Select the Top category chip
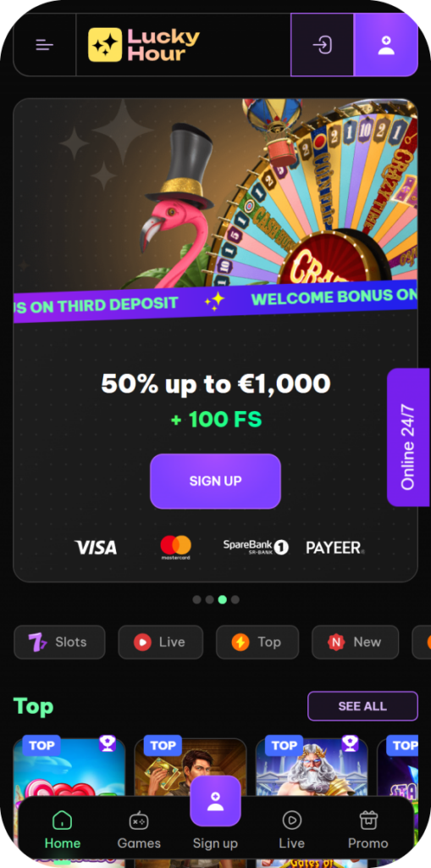Viewport: 431px width, 868px height. click(257, 643)
